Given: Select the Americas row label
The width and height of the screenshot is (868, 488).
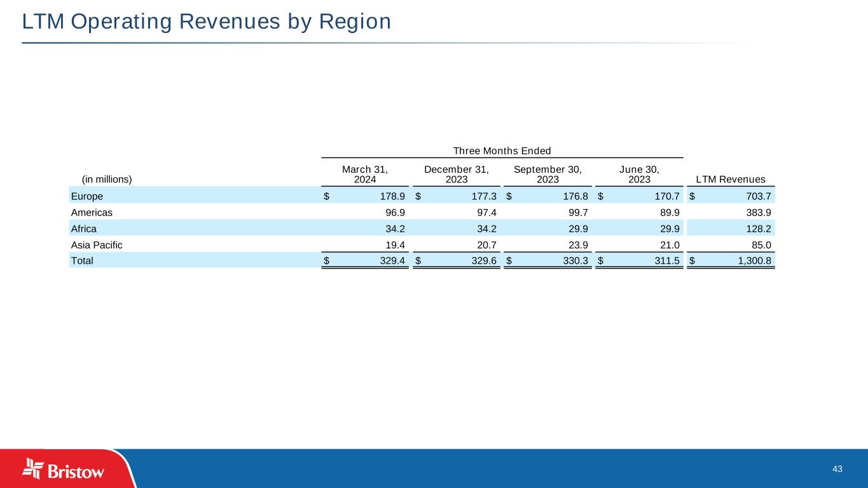Looking at the screenshot, I should click(x=92, y=212).
